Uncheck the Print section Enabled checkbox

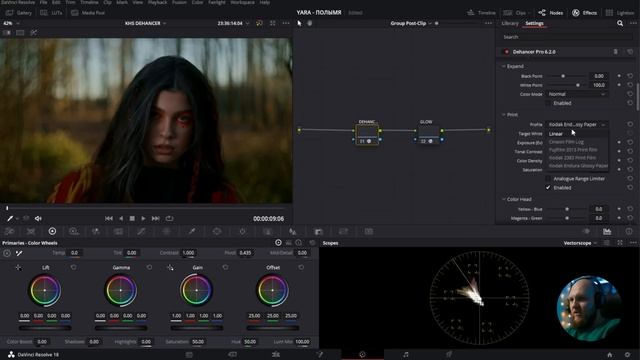[x=548, y=188]
